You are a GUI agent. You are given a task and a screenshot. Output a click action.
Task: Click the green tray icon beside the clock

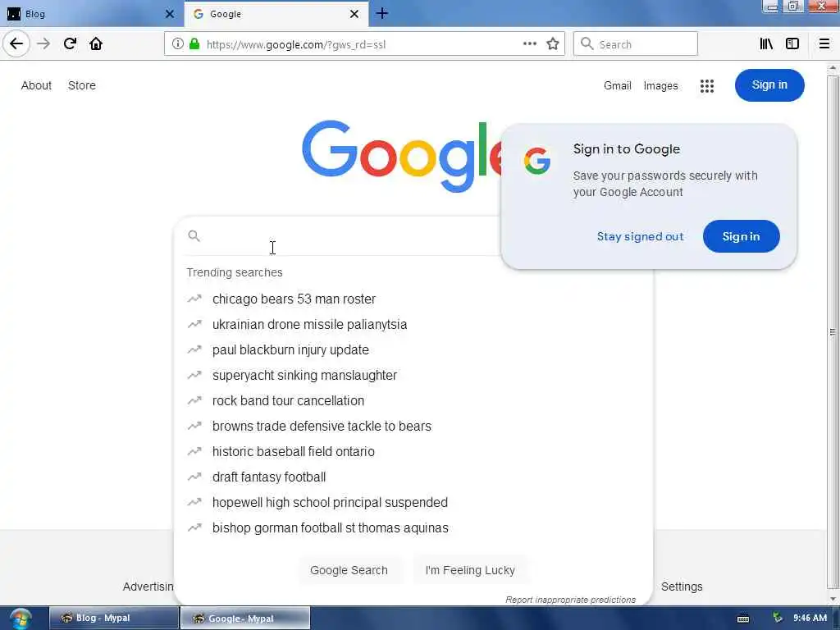click(x=777, y=618)
